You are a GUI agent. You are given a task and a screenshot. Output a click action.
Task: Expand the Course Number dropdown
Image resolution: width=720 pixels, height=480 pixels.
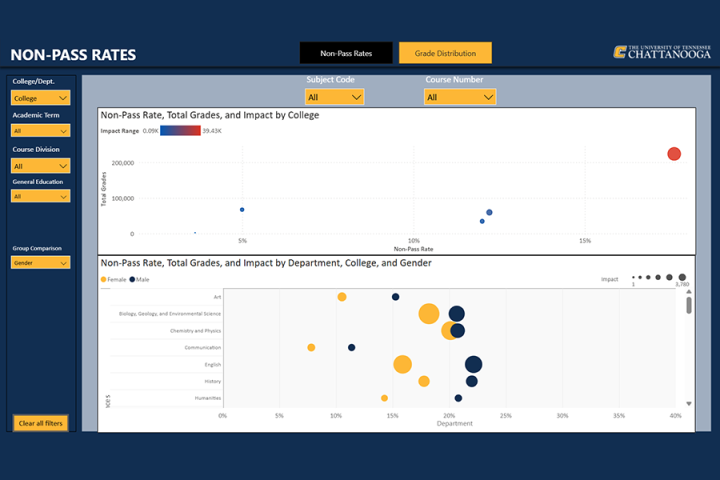point(460,97)
